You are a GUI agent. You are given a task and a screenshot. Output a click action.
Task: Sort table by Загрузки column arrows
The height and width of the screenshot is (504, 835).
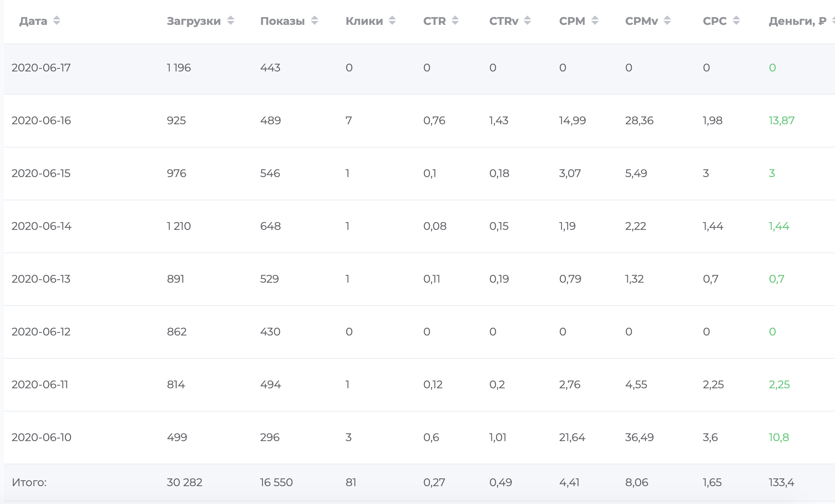tap(231, 21)
